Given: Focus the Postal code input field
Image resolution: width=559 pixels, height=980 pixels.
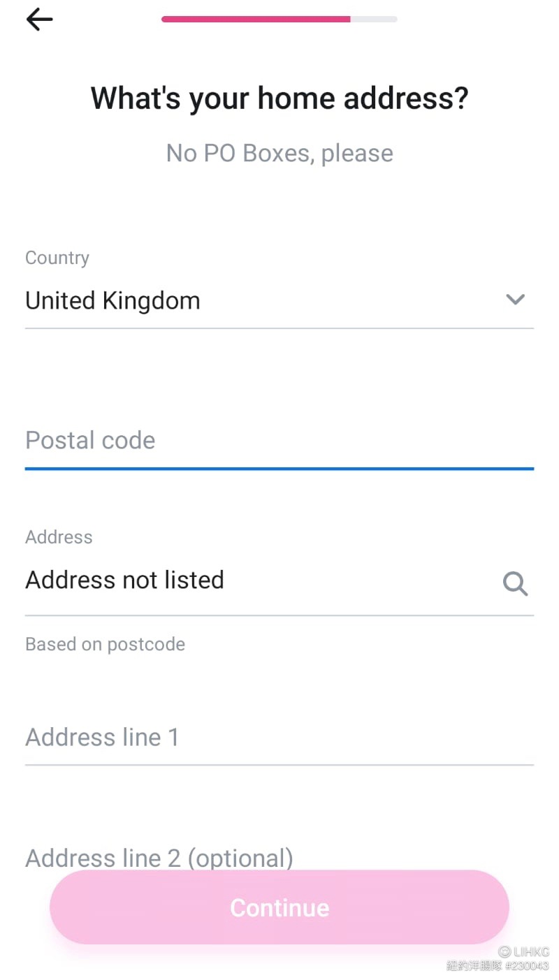Looking at the screenshot, I should tap(279, 441).
